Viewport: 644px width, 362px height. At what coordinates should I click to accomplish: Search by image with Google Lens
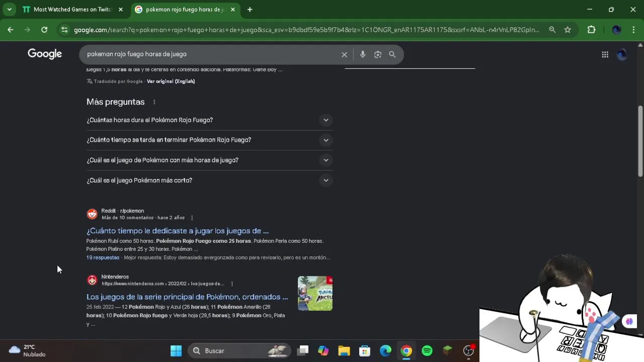(x=378, y=54)
